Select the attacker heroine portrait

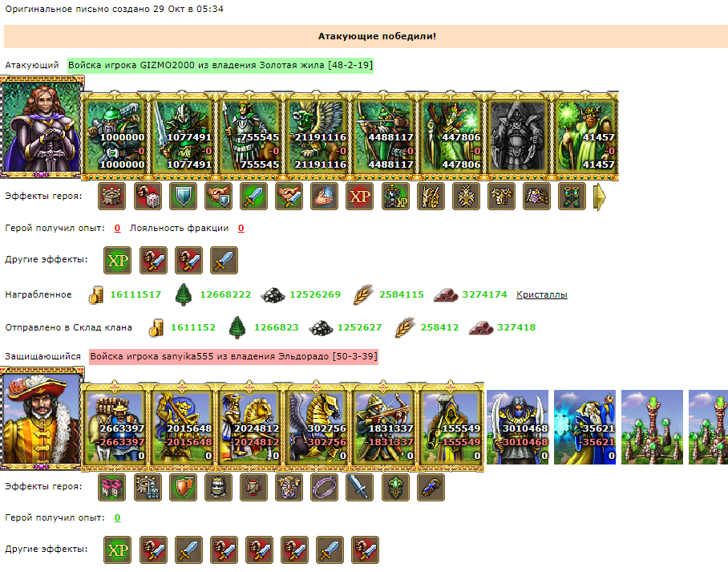click(42, 128)
